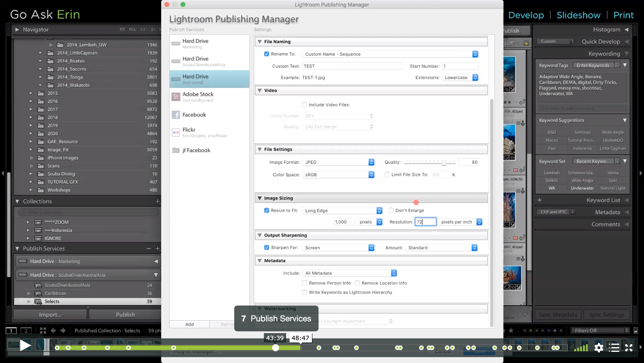
Task: Click the Add button under services
Action: [189, 324]
